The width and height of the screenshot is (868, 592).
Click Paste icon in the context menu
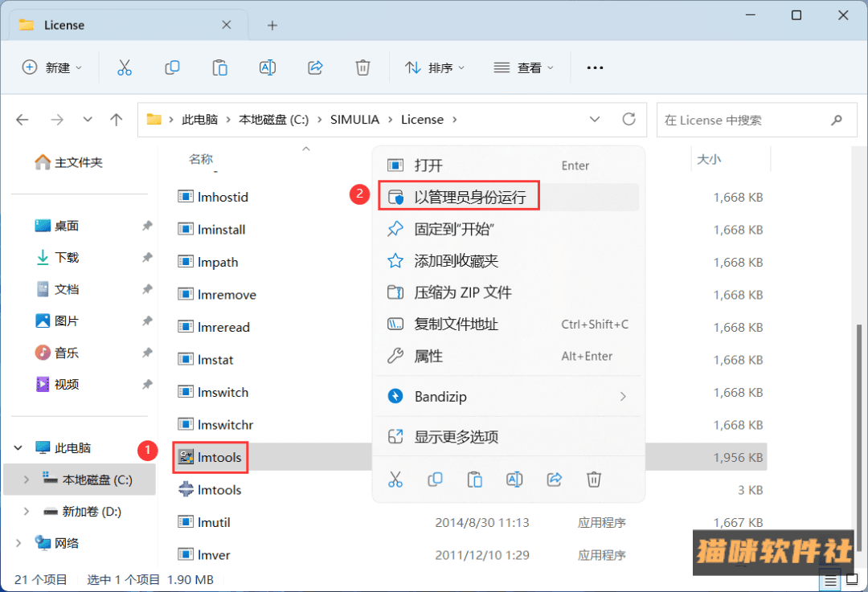click(474, 479)
